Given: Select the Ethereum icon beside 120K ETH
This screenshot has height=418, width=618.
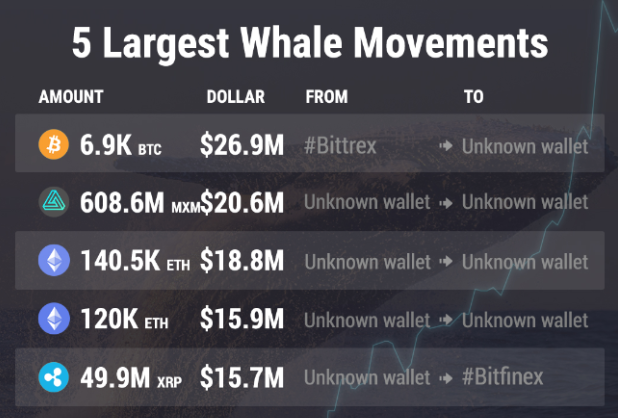Looking at the screenshot, I should [54, 318].
